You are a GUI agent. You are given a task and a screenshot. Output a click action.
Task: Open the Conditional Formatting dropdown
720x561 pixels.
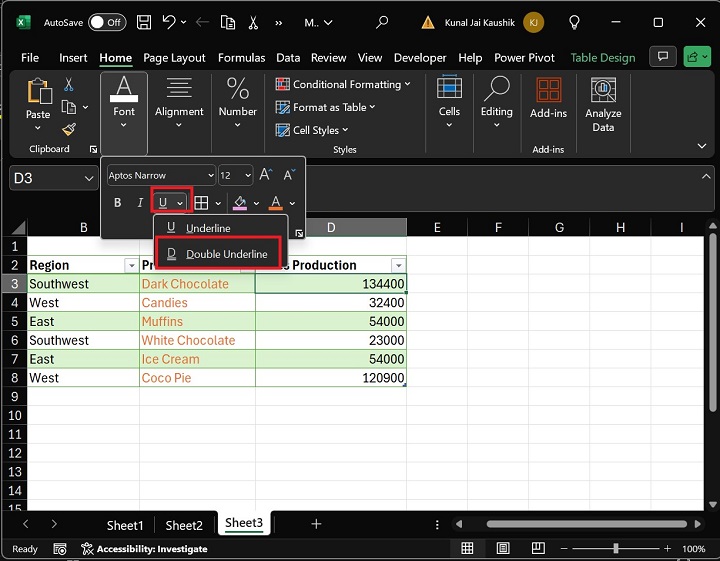[x=346, y=85]
